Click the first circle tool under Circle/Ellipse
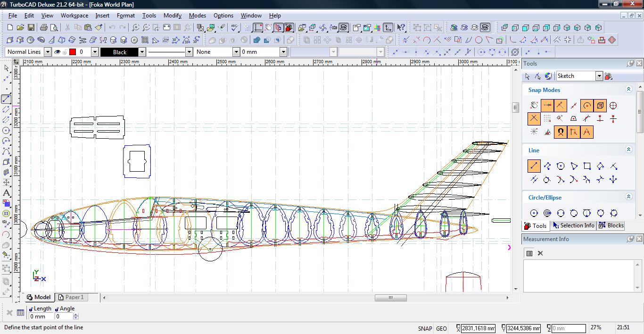Viewport: 644px width, 334px height. [x=534, y=213]
